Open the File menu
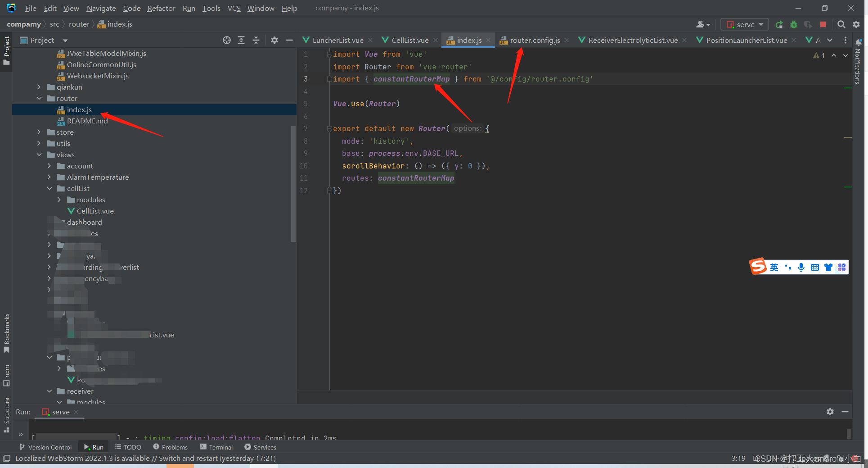This screenshot has width=868, height=468. pos(31,8)
